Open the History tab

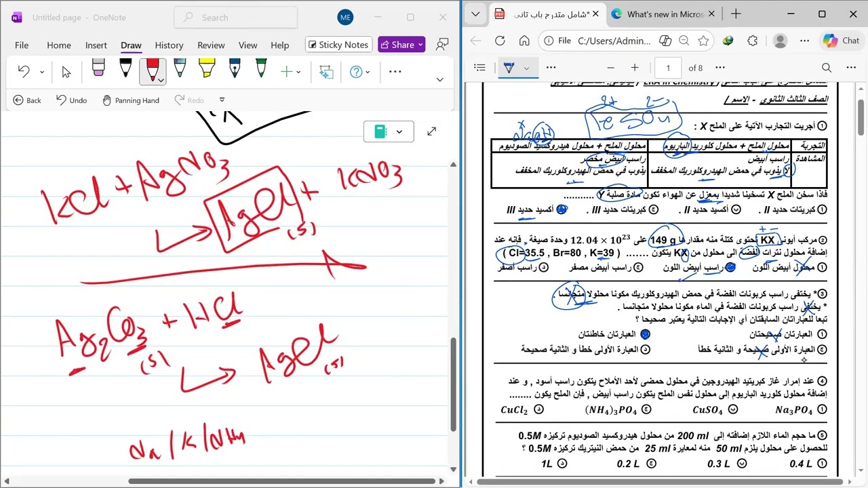coord(169,45)
